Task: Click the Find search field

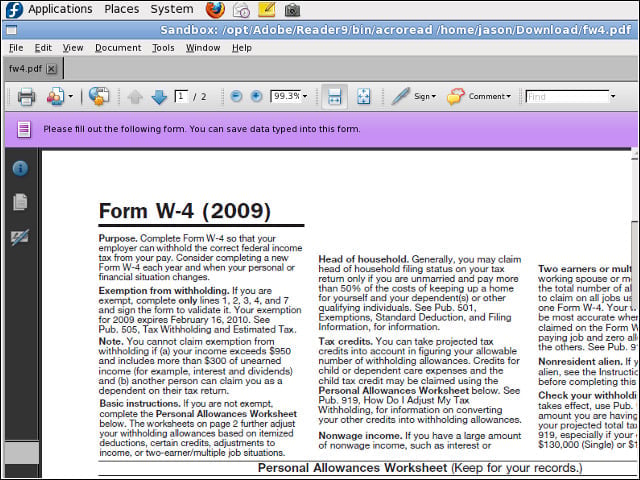Action: click(567, 97)
